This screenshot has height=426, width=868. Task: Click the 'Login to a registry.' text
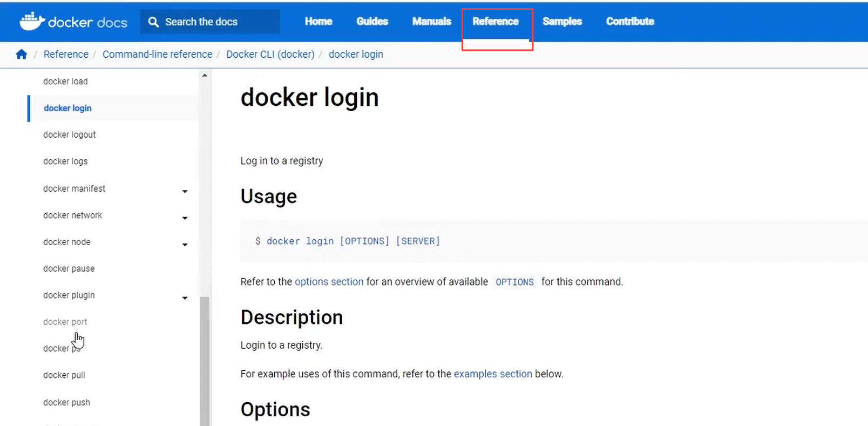click(x=281, y=345)
